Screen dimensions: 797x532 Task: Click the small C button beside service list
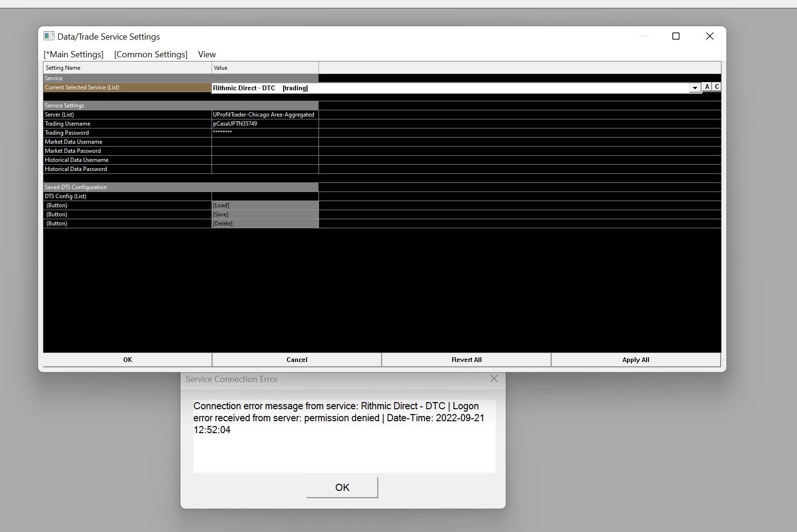[717, 87]
